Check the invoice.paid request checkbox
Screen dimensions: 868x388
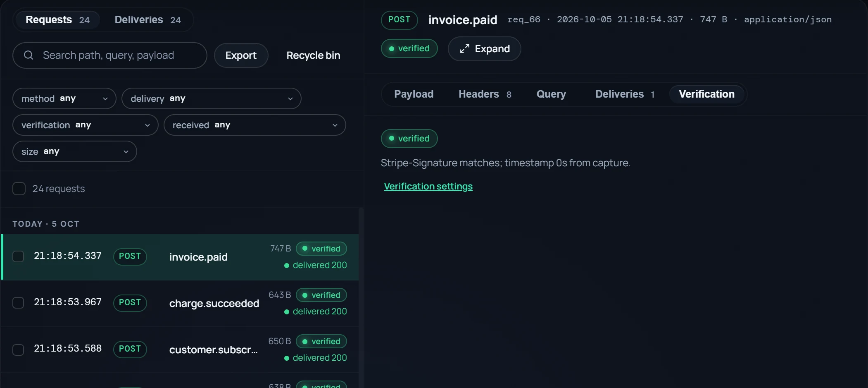(18, 256)
